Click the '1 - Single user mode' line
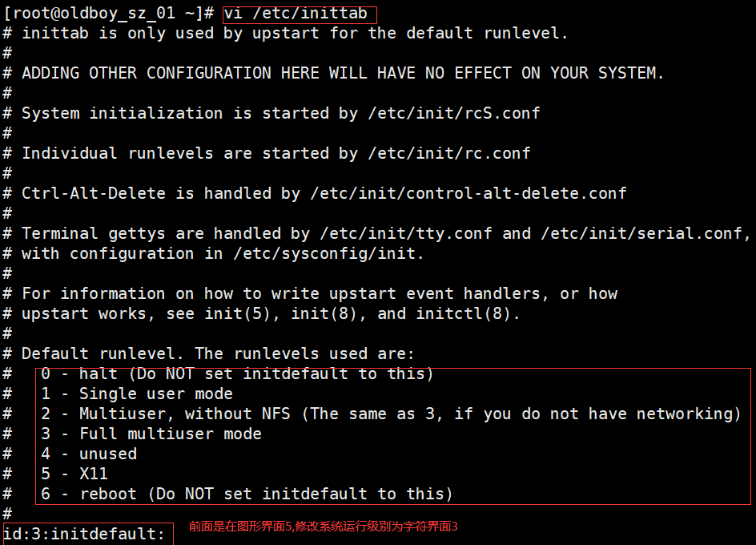Screen dimensions: 756x545 tap(137, 394)
